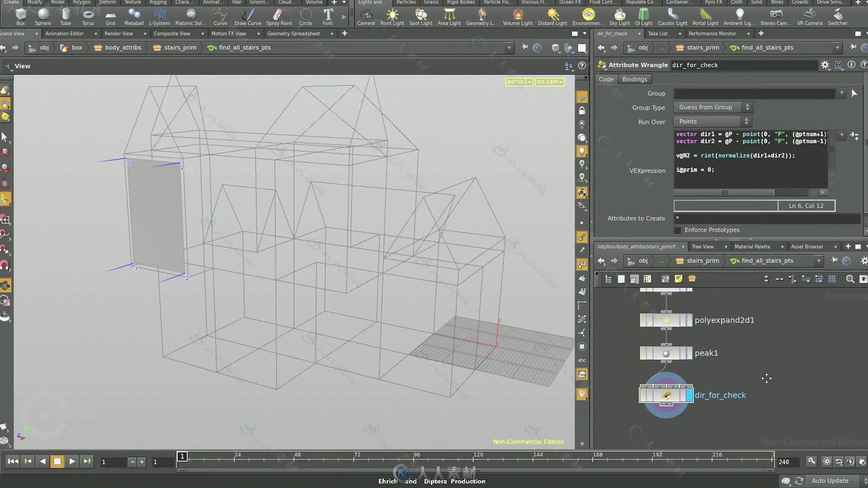Select the Spray Paint shelf tool
The image size is (868, 488).
[x=279, y=17]
